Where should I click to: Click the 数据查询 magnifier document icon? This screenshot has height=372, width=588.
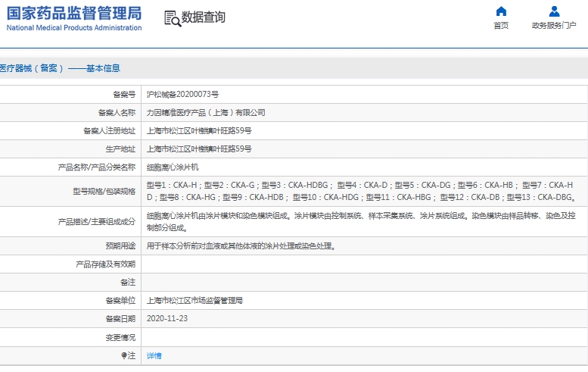tap(173, 18)
